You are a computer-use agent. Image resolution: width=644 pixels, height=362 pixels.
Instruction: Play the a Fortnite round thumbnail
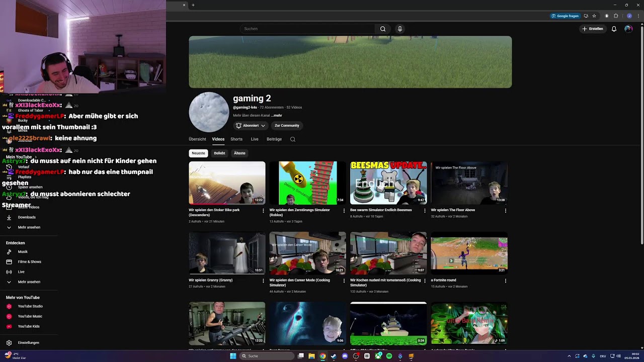pyautogui.click(x=469, y=253)
